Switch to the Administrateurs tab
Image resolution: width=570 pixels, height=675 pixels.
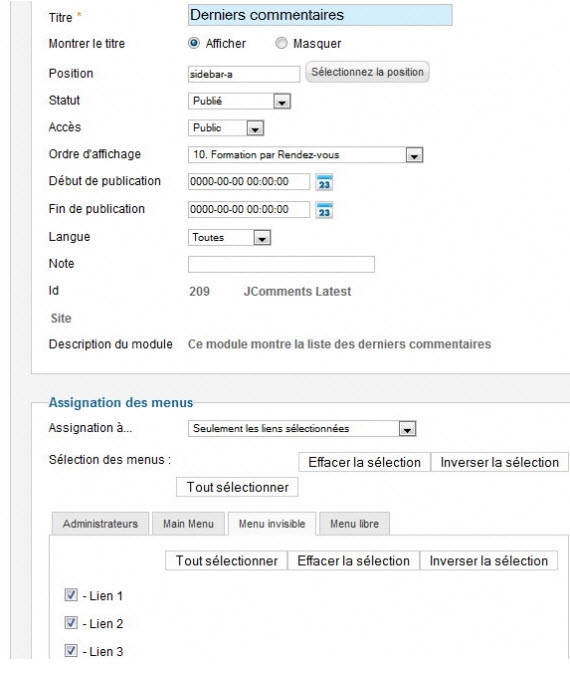pos(100,524)
